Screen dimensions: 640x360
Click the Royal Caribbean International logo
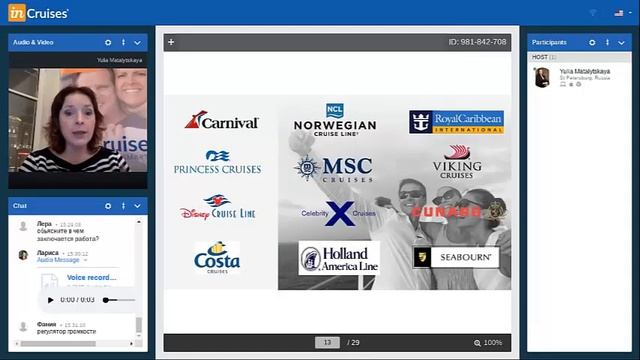point(456,122)
